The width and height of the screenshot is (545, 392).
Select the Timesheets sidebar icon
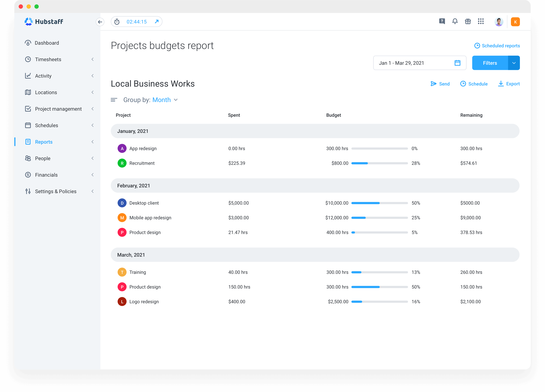28,59
